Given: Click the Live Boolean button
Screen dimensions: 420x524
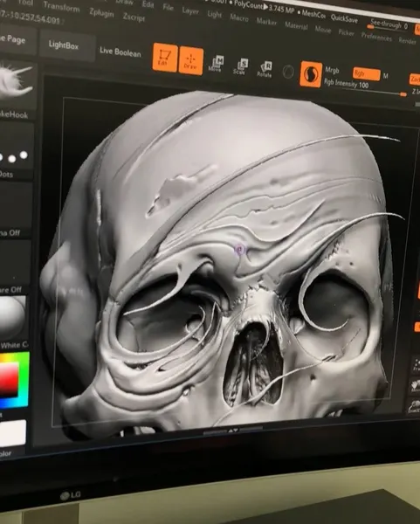Looking at the screenshot, I should (x=120, y=52).
